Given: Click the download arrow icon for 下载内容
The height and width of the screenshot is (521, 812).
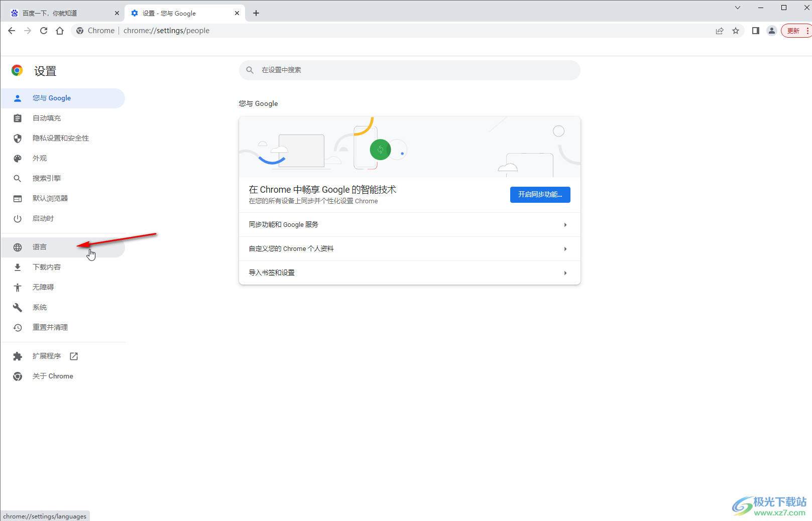Looking at the screenshot, I should 18,268.
